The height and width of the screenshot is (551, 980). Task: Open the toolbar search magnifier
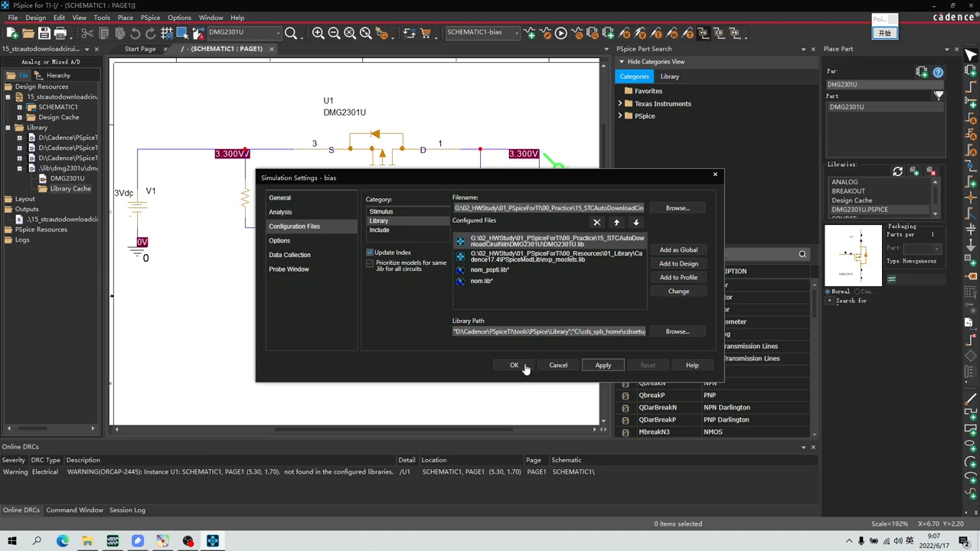tap(291, 33)
